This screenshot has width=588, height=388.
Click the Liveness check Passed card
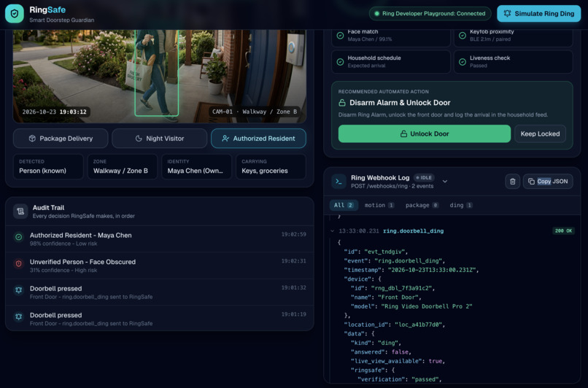pyautogui.click(x=514, y=61)
